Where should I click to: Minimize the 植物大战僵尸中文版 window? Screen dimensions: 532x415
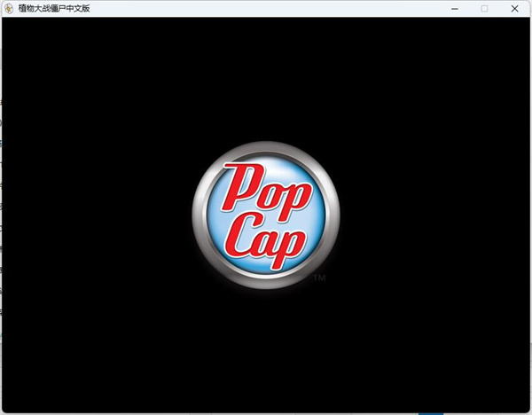(454, 8)
